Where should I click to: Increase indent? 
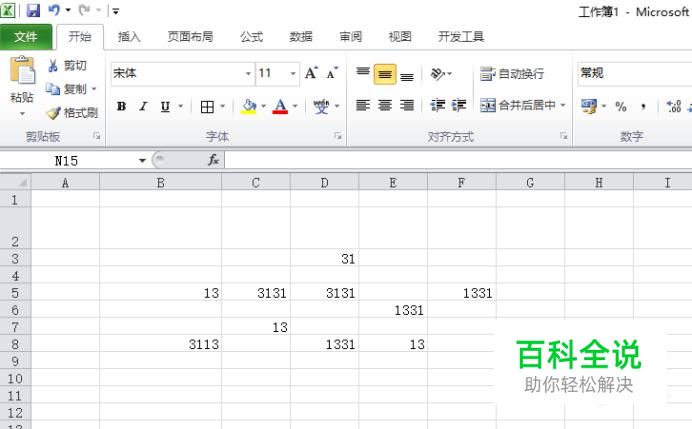tap(459, 105)
